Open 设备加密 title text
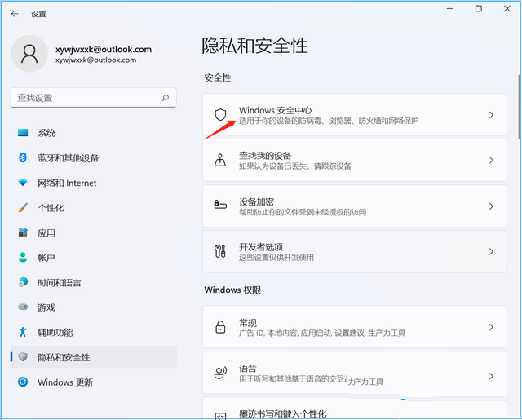This screenshot has width=522, height=420. click(x=256, y=201)
